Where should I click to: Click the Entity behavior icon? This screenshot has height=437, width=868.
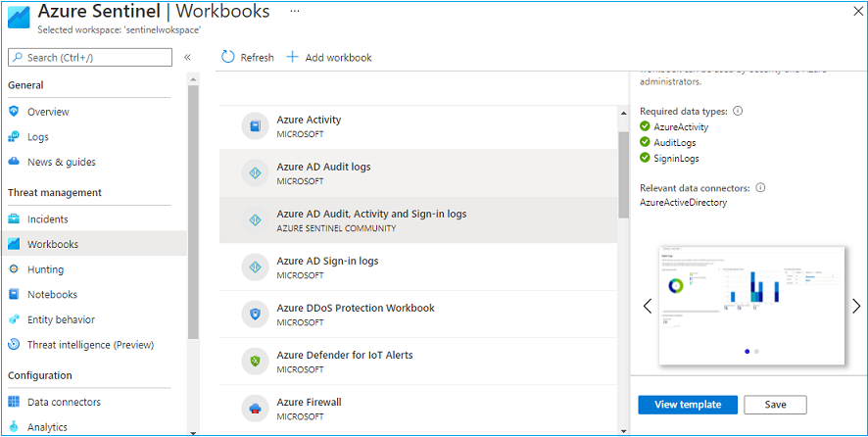(14, 319)
